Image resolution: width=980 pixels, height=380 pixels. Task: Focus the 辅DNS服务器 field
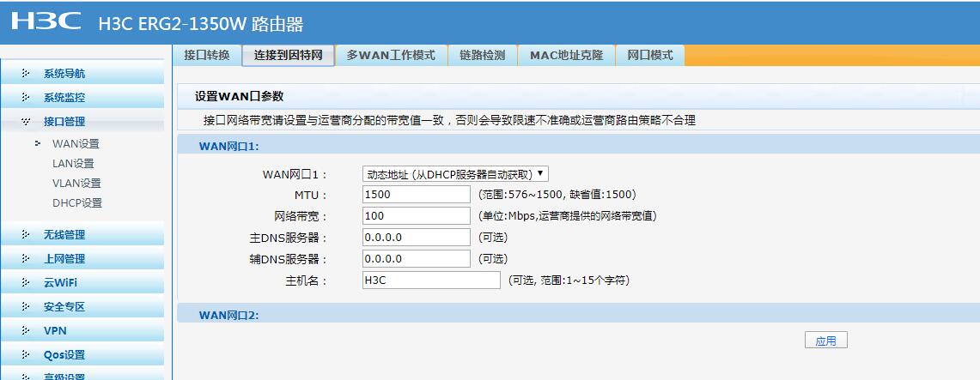click(417, 258)
